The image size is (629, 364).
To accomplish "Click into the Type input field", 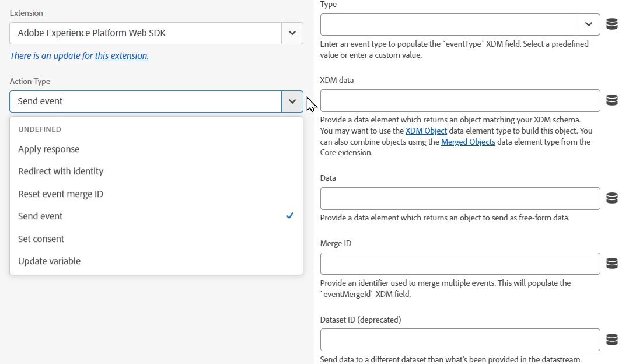I will coord(449,24).
